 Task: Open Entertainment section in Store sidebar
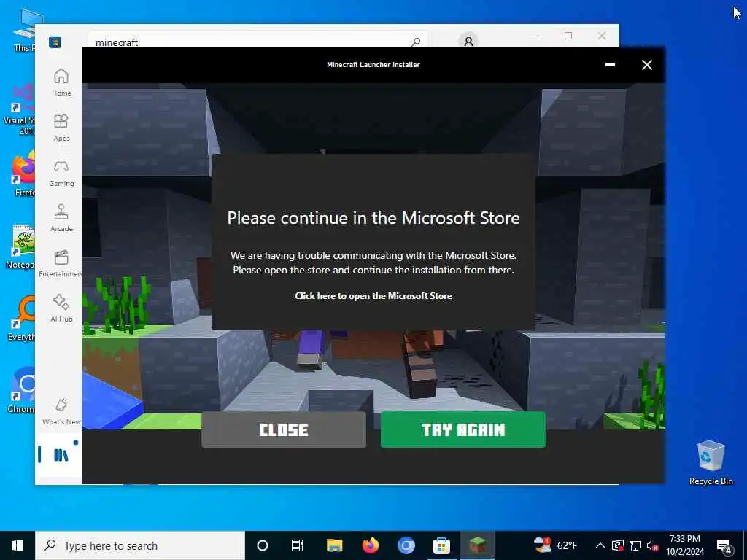pyautogui.click(x=61, y=263)
